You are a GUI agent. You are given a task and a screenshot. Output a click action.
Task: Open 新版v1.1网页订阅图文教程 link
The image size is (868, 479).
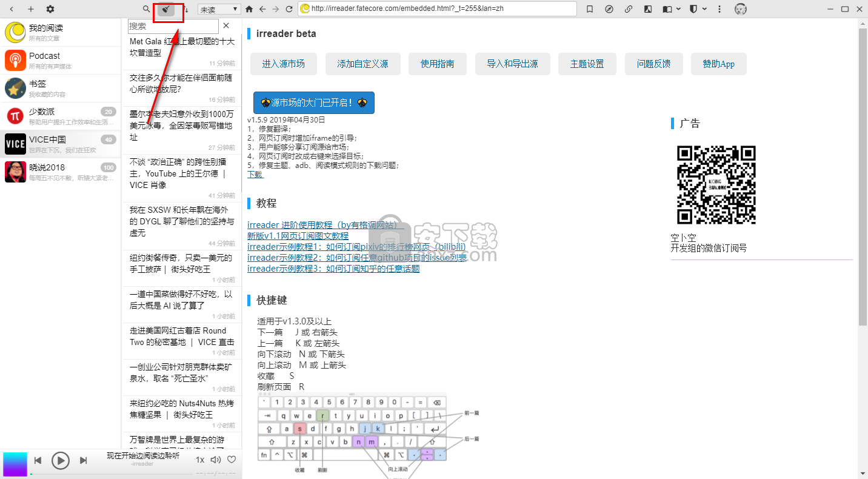[298, 236]
